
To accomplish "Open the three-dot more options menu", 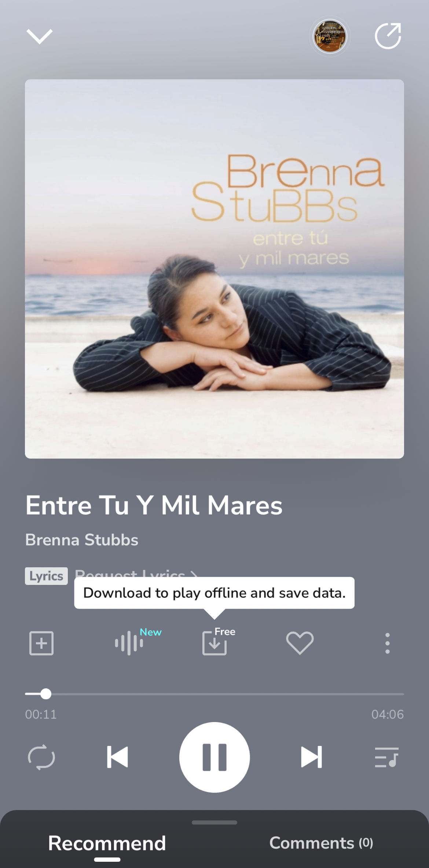I will click(388, 643).
